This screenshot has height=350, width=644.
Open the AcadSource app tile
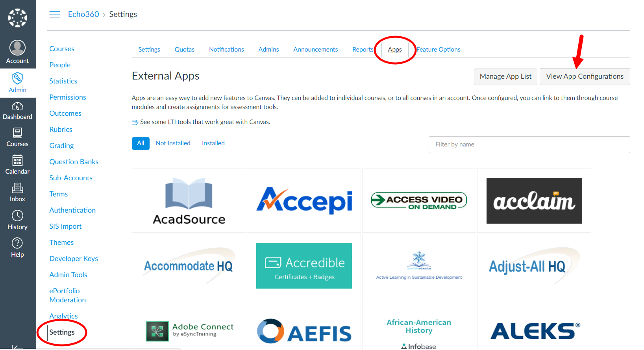[x=189, y=201]
